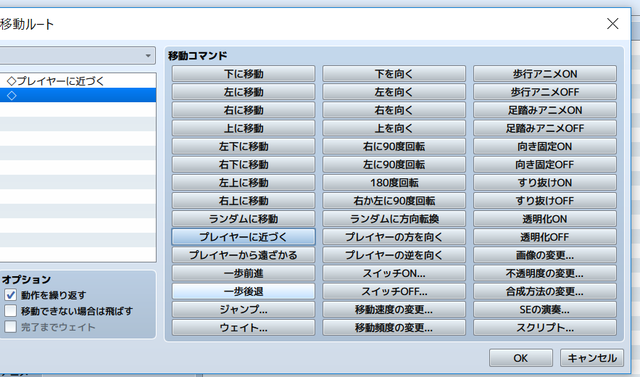
Task: Open the スイッチON... dialog
Action: 394,273
